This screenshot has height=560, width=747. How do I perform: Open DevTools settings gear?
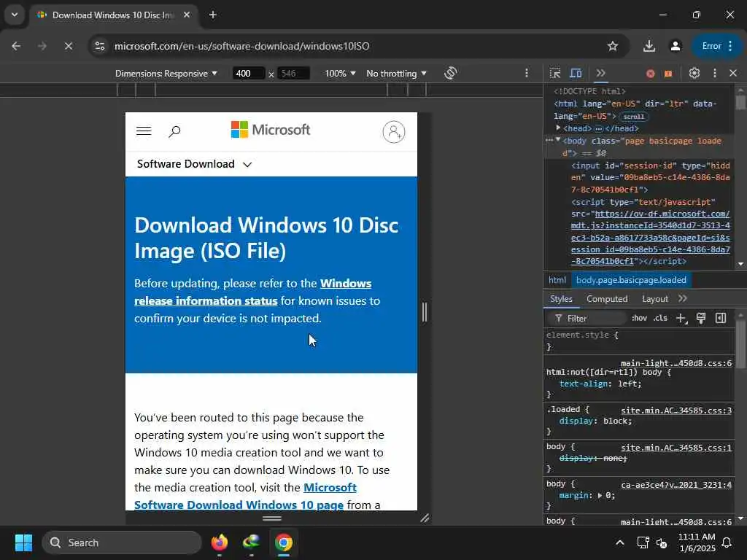[x=694, y=74]
